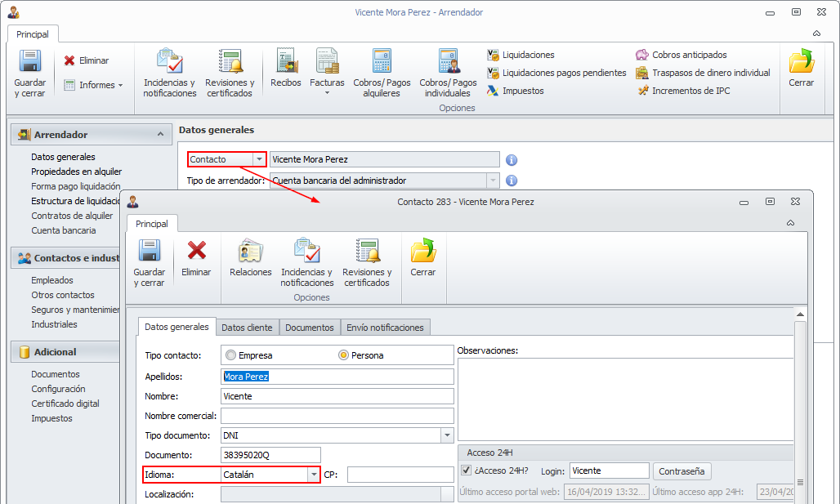840x504 pixels.
Task: Switch to Datos cliente tab
Action: [247, 328]
